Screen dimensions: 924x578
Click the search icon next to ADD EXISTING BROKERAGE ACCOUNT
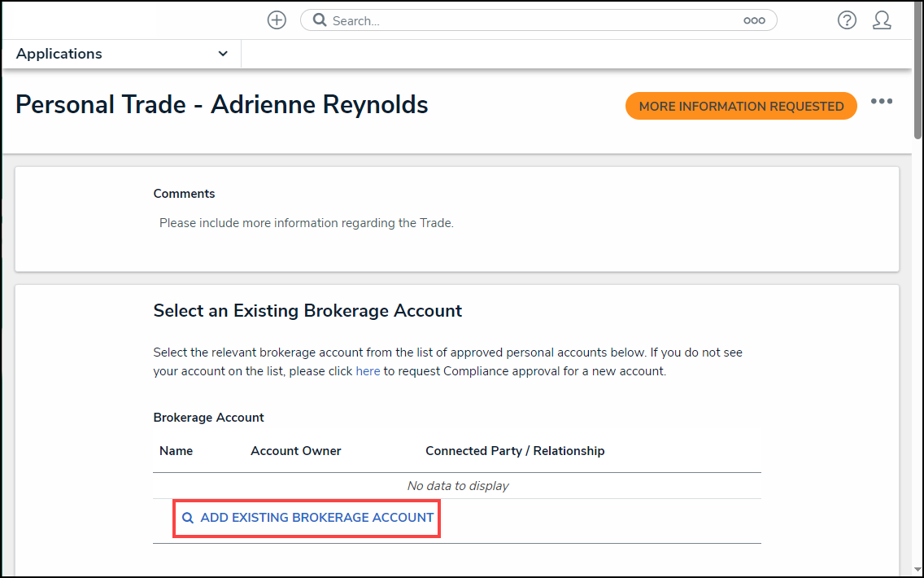pyautogui.click(x=188, y=518)
